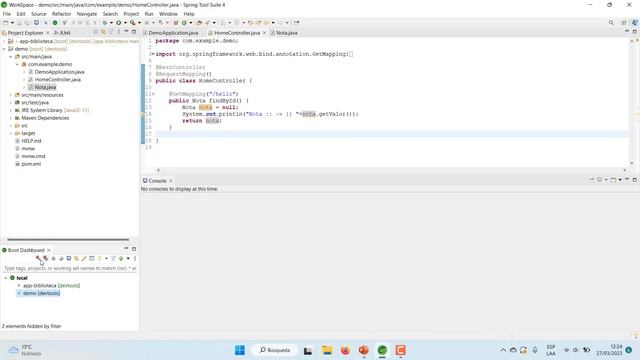Switch to the DemoApplication.java editor tab
Image resolution: width=640 pixels, height=360 pixels.
click(x=173, y=33)
